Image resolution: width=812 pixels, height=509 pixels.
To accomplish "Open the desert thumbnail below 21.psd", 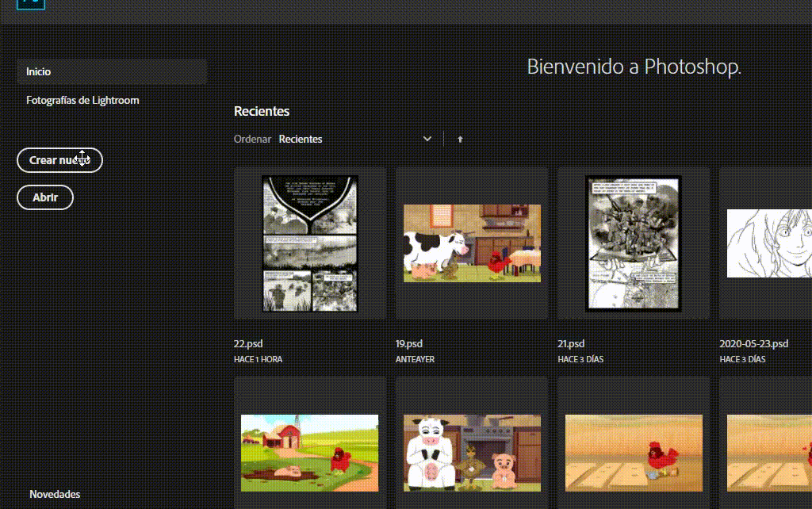I will (x=634, y=453).
